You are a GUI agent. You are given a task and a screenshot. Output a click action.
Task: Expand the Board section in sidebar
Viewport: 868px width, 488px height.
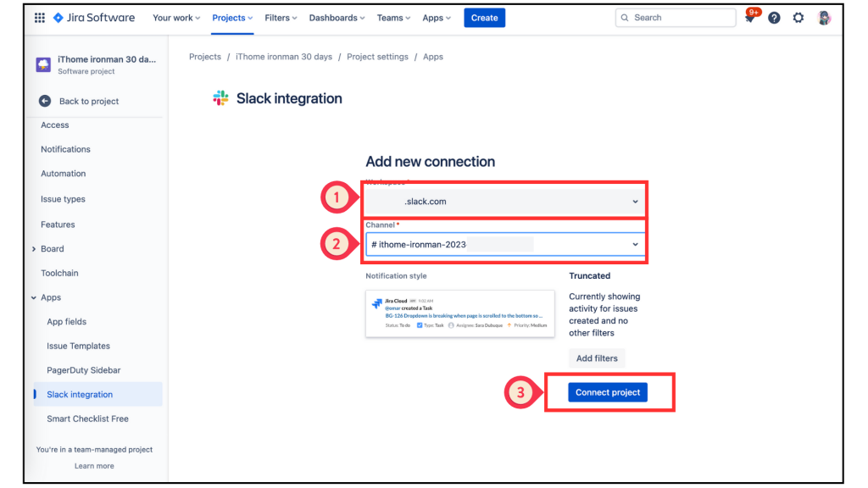(x=34, y=249)
